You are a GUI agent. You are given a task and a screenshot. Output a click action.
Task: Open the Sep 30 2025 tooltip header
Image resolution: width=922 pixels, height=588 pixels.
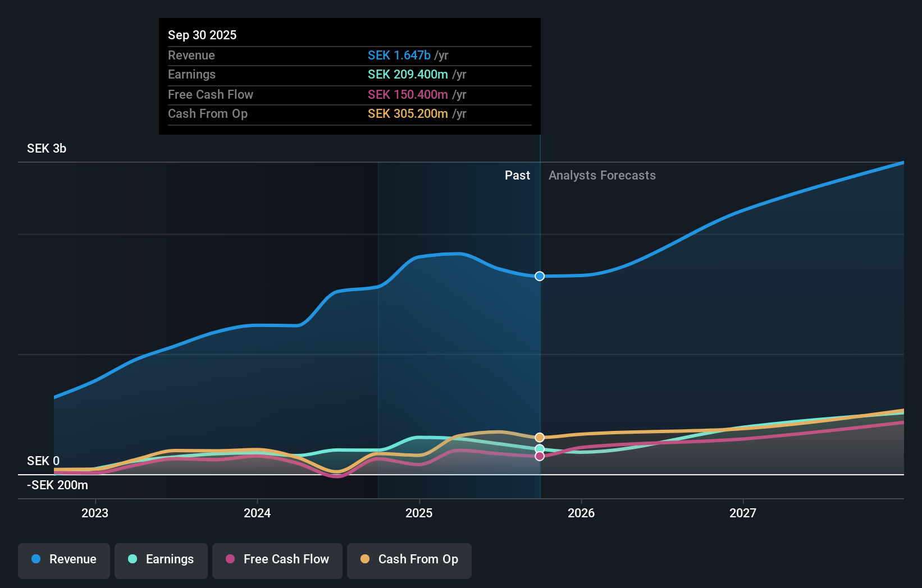tap(202, 35)
